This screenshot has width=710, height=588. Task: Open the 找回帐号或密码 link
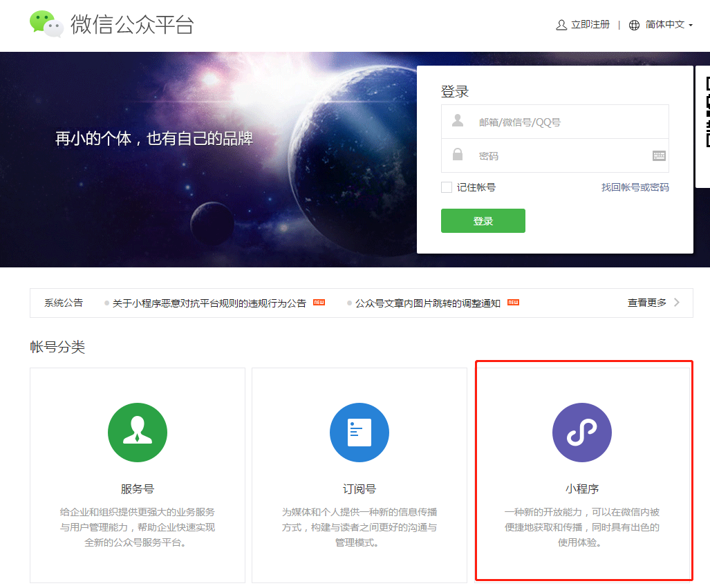pos(635,187)
